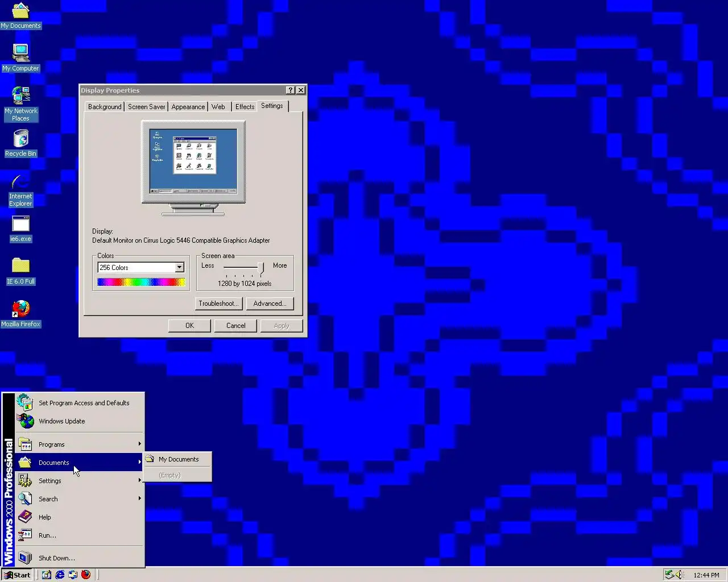Image resolution: width=728 pixels, height=582 pixels.
Task: Click Show Desktop in the Quick Launch bar
Action: [47, 575]
